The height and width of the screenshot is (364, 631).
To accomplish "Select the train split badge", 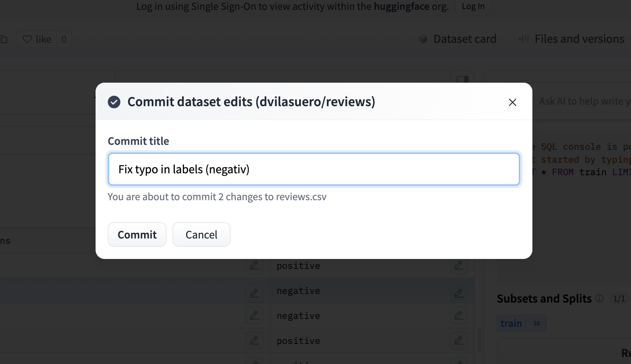I will 521,323.
